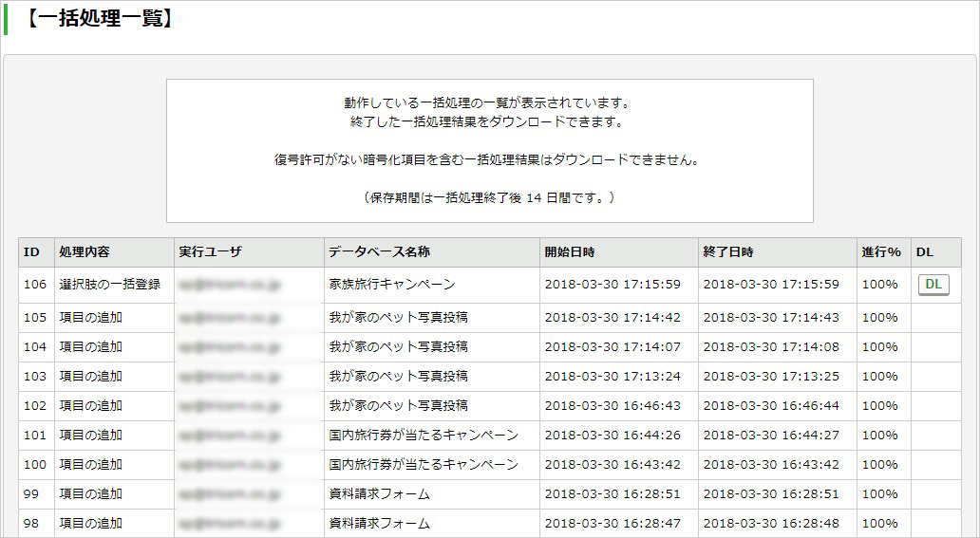
Task: Click ID 103 cell
Action: click(x=35, y=376)
